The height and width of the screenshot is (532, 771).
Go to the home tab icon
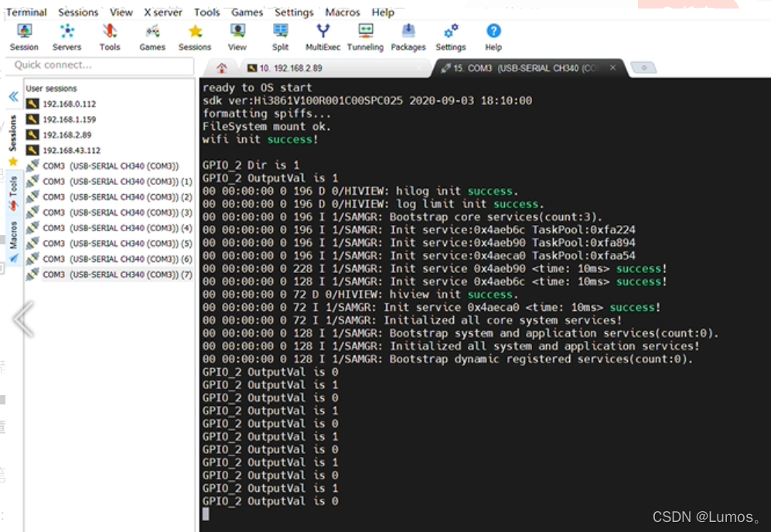pos(222,68)
